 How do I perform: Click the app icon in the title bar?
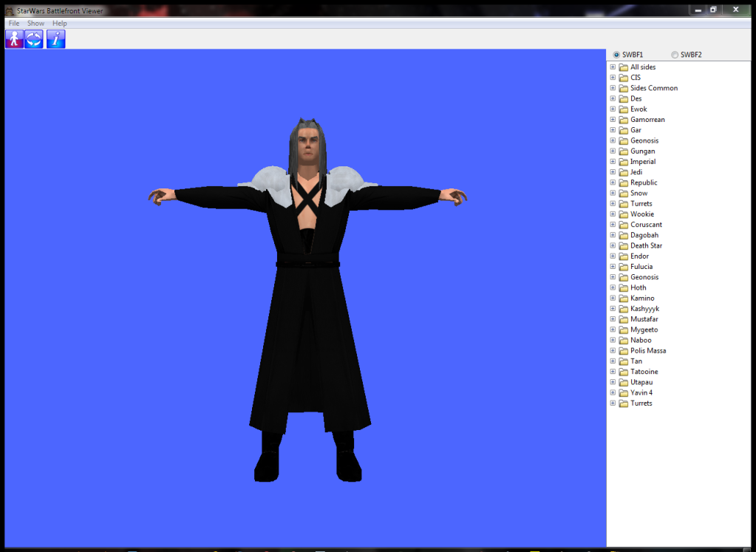coord(10,10)
